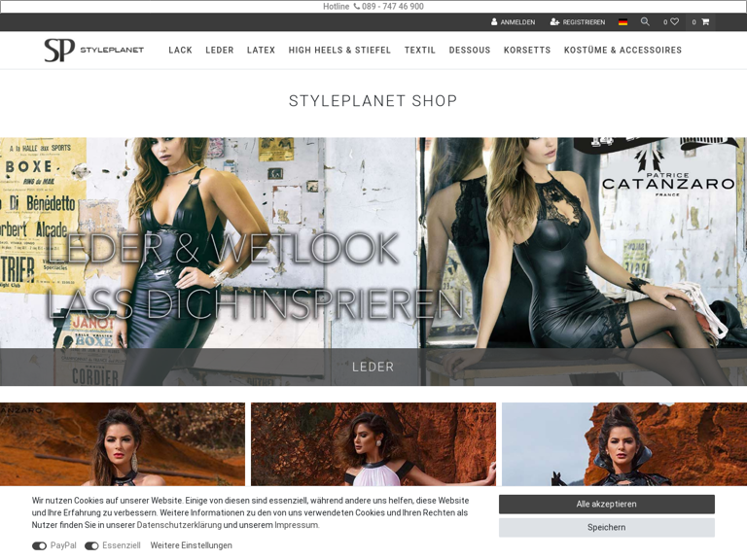This screenshot has width=747, height=560.
Task: Open the Latex menu
Action: (x=261, y=50)
